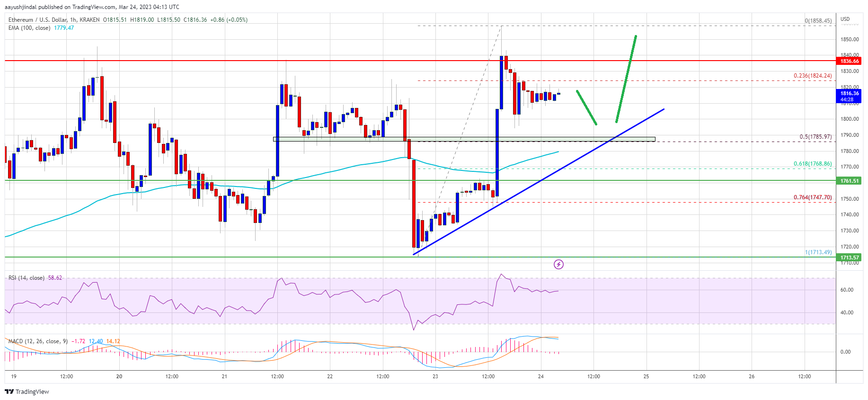The width and height of the screenshot is (868, 400).
Task: Click the green 1761.51 price label
Action: [850, 181]
